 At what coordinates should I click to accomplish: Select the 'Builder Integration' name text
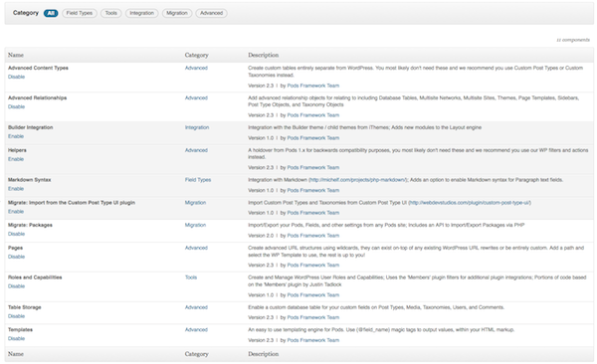(x=31, y=128)
